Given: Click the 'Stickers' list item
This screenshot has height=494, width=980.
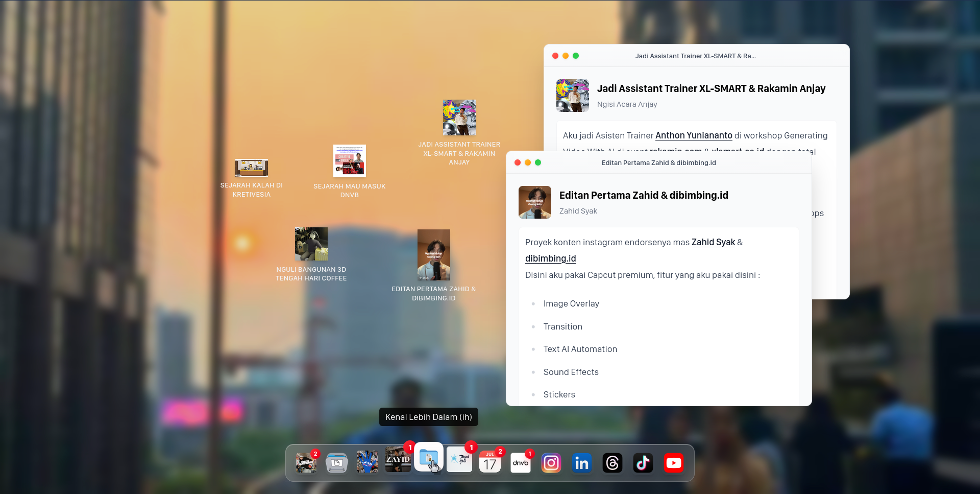Looking at the screenshot, I should [x=559, y=394].
